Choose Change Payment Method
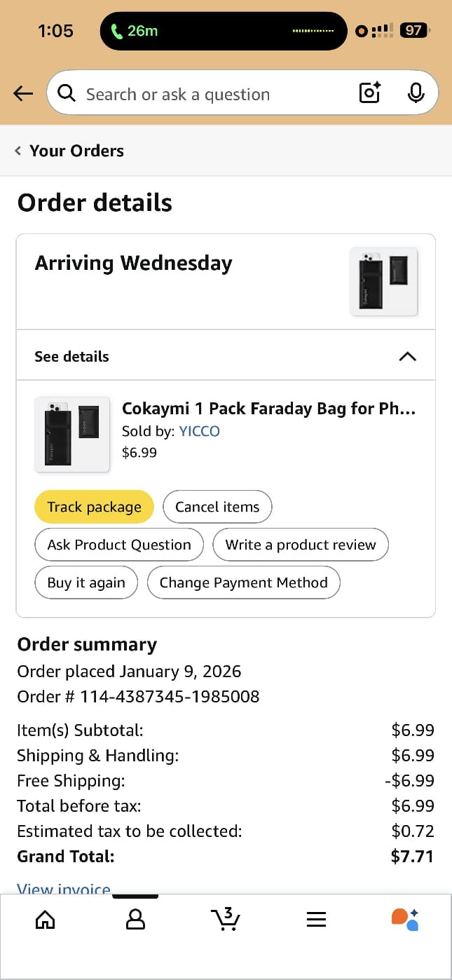Viewport: 452px width, 980px height. [x=243, y=583]
